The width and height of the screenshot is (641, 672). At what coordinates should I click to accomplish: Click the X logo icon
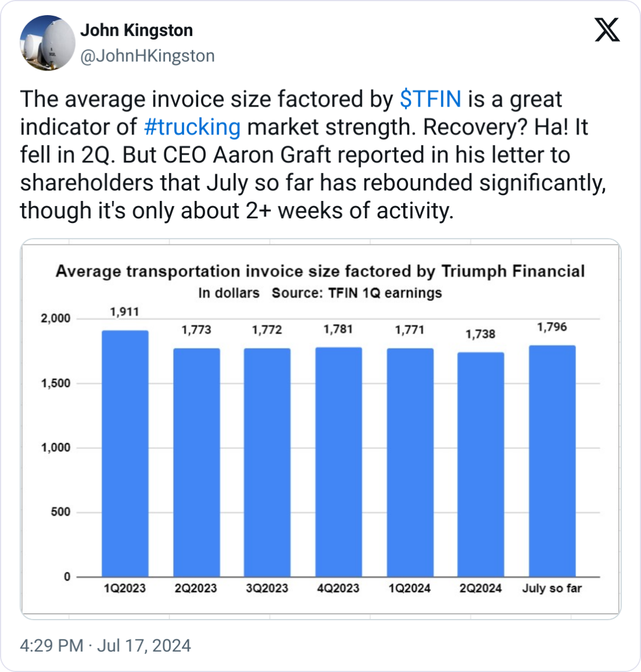[x=607, y=29]
